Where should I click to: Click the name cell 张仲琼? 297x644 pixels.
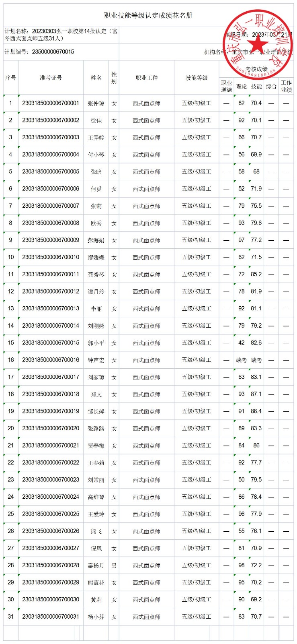pyautogui.click(x=96, y=103)
